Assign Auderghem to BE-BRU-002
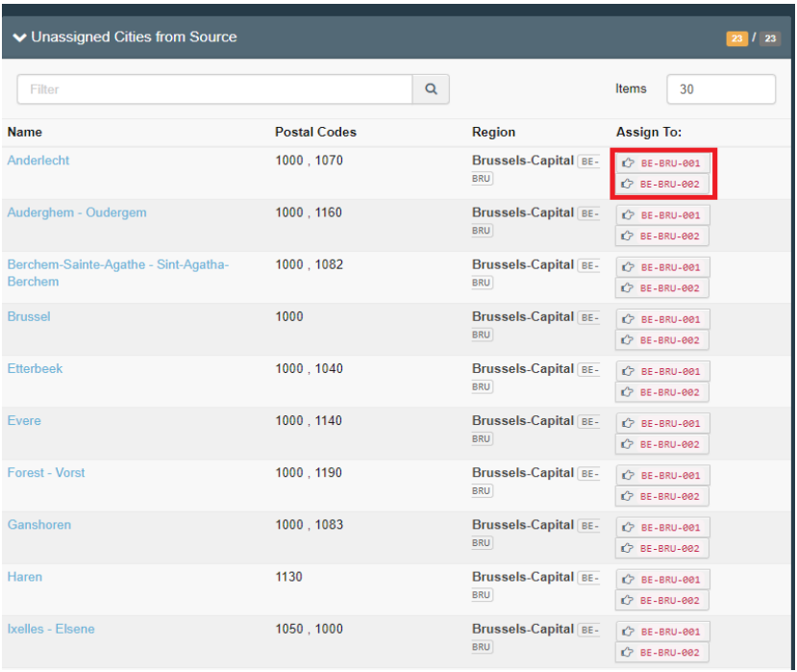Image resolution: width=797 pixels, height=672 pixels. [661, 236]
